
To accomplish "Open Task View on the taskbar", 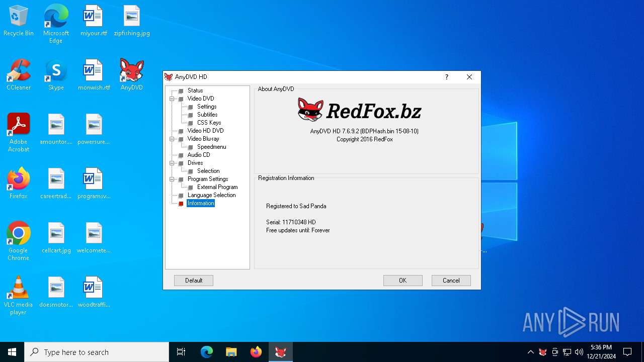I will tap(181, 352).
